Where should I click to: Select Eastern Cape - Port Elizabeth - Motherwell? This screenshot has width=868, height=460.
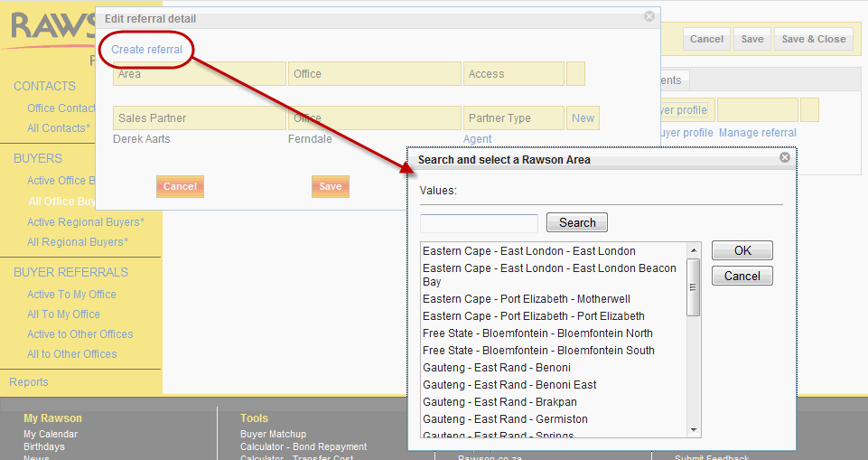(526, 299)
